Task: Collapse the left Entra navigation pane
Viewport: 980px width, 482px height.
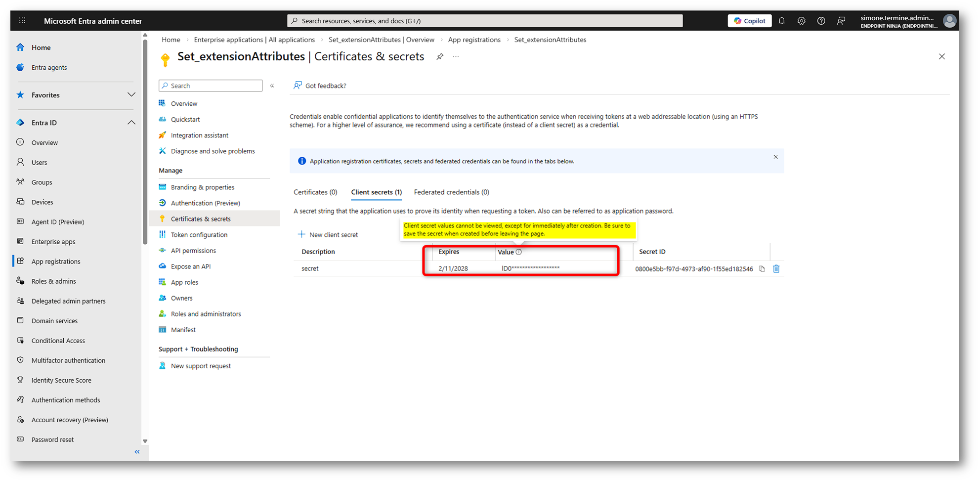Action: (x=137, y=452)
